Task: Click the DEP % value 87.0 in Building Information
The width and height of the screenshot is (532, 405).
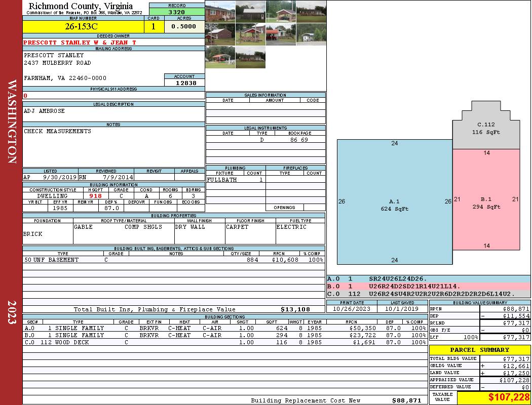Action: 111,208
